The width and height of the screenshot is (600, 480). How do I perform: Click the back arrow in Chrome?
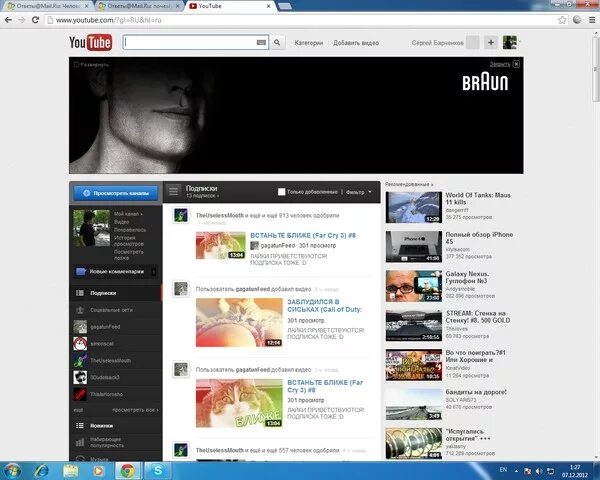pos(8,20)
